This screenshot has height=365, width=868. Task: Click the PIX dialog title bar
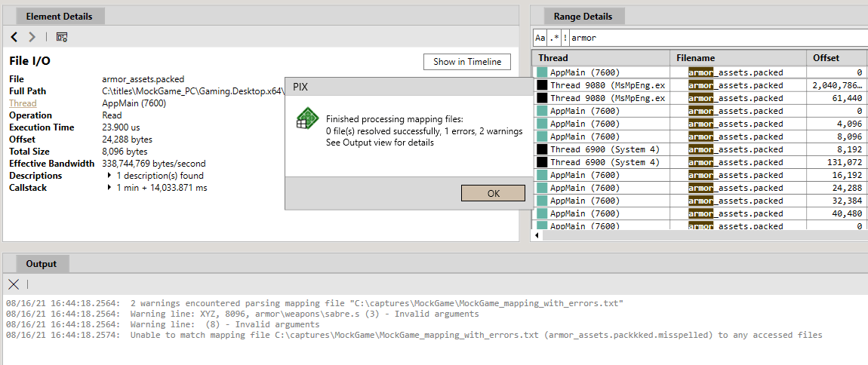point(408,87)
